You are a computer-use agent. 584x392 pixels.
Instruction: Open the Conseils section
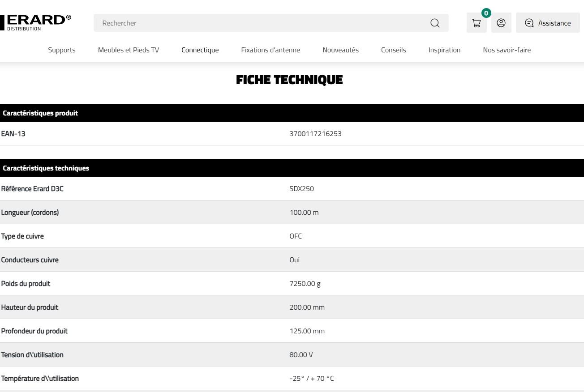[x=393, y=50]
